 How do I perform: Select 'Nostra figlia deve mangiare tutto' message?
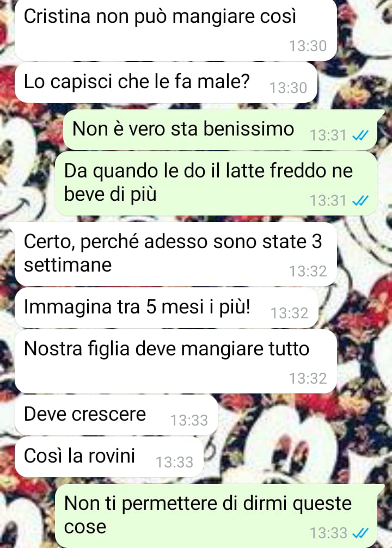coord(175,361)
